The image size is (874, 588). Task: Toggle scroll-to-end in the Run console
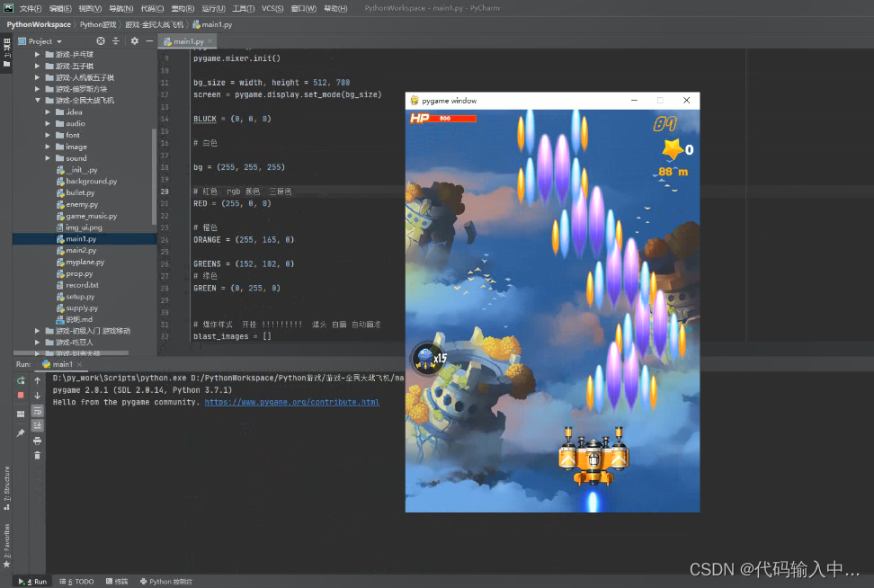[38, 425]
